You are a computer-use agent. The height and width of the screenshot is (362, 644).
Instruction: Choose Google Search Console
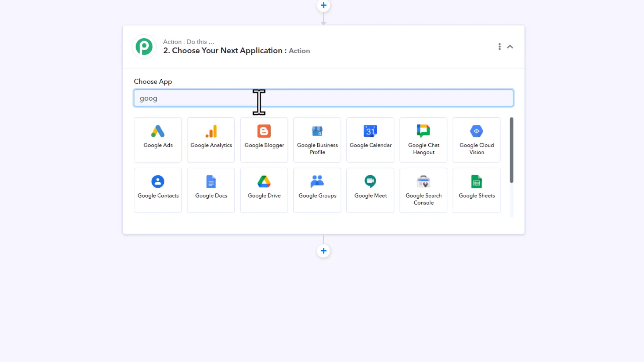[423, 190]
